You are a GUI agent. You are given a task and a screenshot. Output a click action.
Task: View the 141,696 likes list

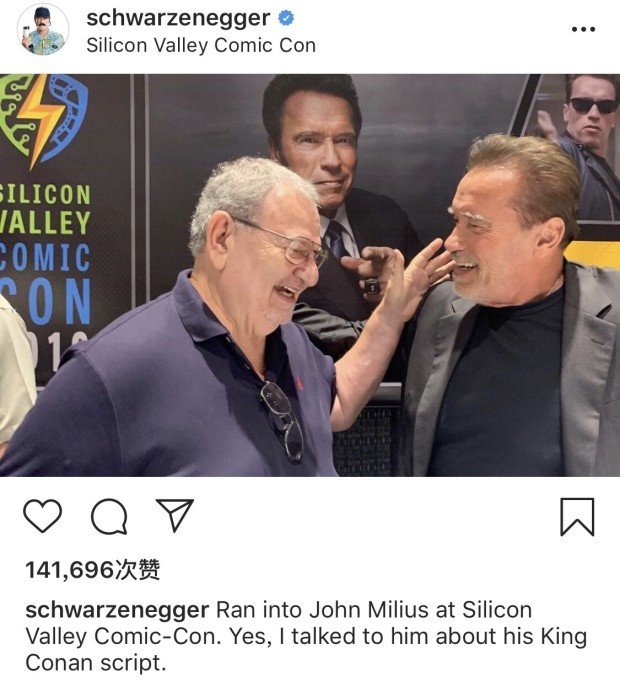pyautogui.click(x=93, y=570)
